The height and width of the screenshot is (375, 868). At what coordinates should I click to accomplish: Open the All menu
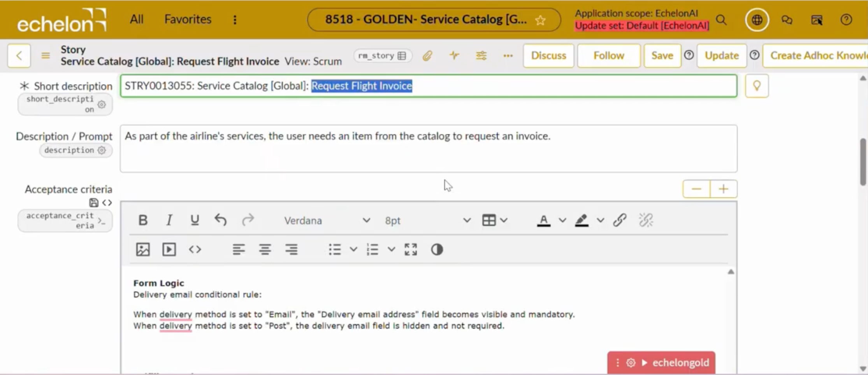tap(137, 19)
